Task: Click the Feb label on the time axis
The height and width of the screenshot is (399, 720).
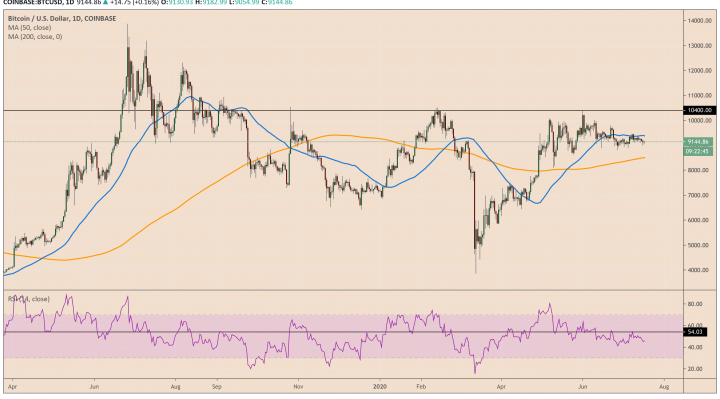Action: [x=421, y=387]
